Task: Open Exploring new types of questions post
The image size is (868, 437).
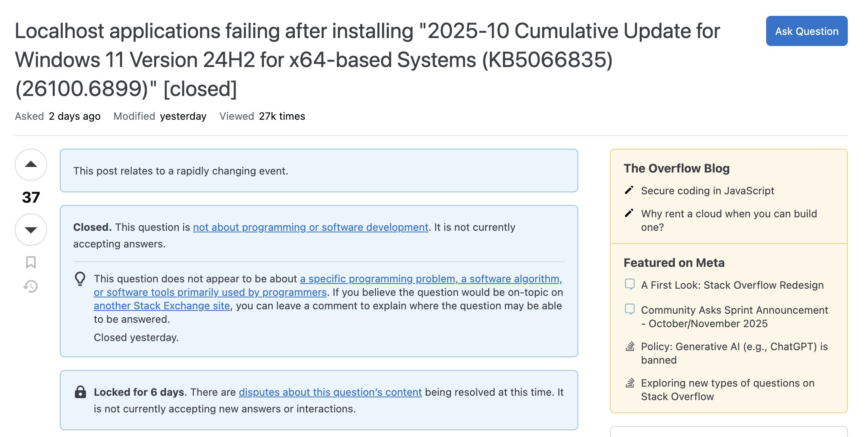Action: 728,390
